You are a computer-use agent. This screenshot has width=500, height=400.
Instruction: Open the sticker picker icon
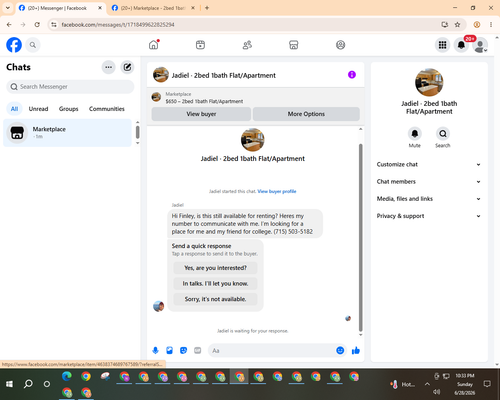[x=183, y=350]
